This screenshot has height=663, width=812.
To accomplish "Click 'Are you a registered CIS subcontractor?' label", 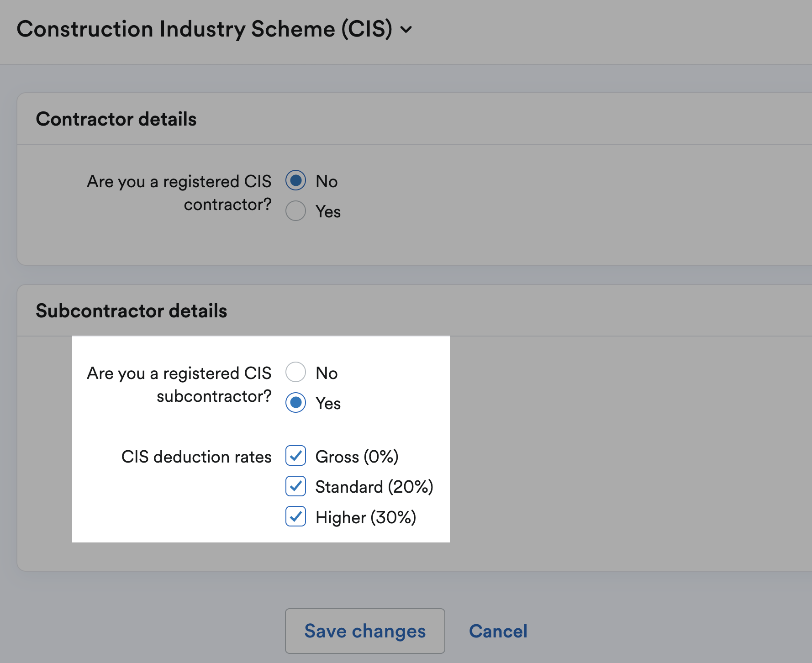I will click(x=179, y=385).
